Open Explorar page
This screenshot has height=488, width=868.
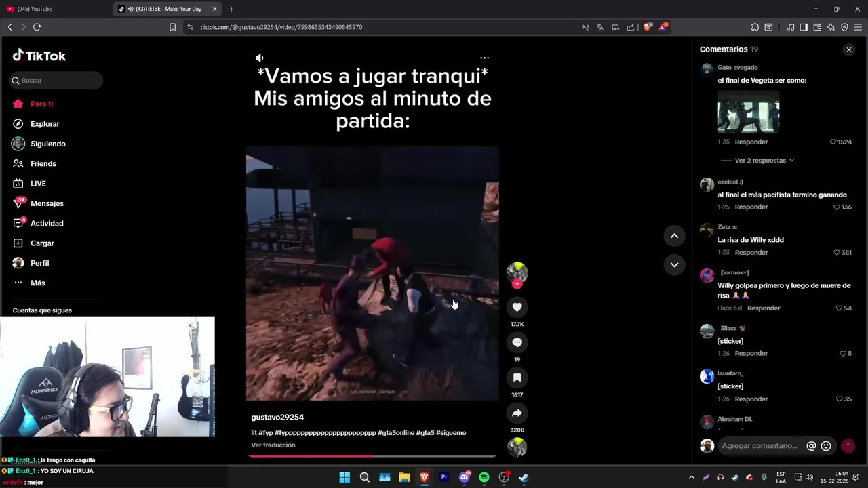pos(36,124)
